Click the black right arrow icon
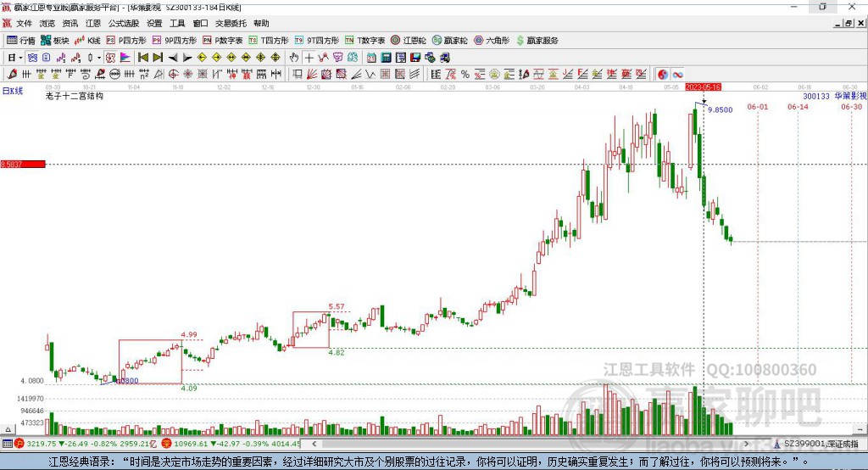Viewport: 868px width, 470px height. (x=187, y=58)
